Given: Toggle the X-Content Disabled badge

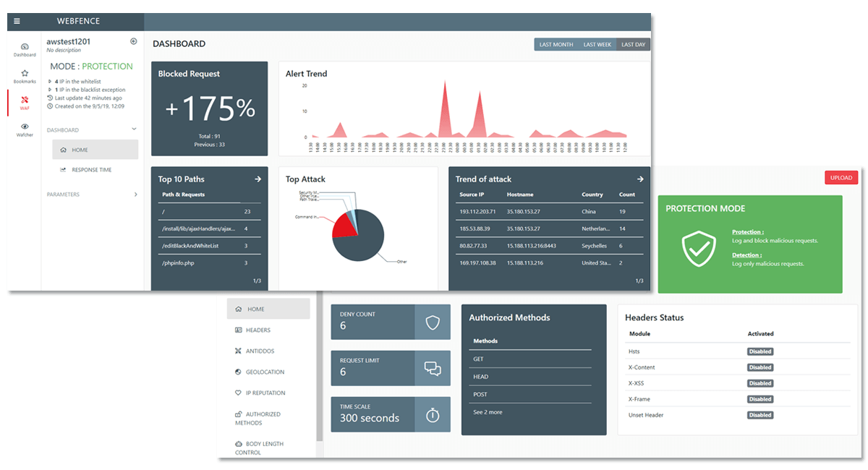Looking at the screenshot, I should [x=760, y=367].
